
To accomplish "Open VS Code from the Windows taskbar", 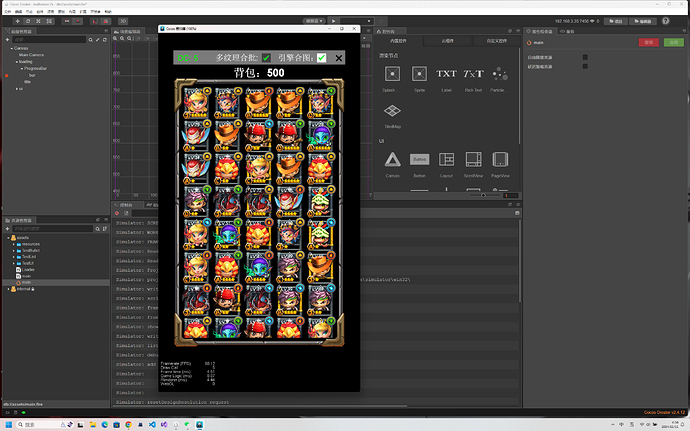I will pyautogui.click(x=152, y=425).
